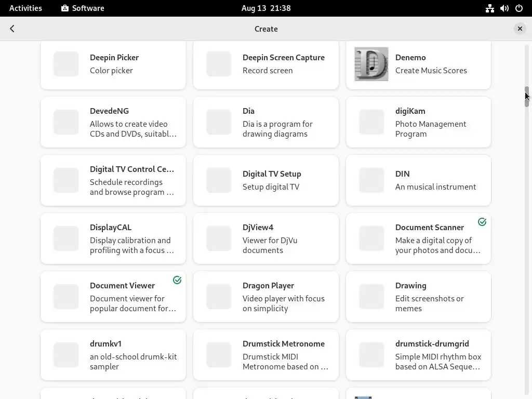532x399 pixels.
Task: Close the Create category view
Action: click(520, 29)
